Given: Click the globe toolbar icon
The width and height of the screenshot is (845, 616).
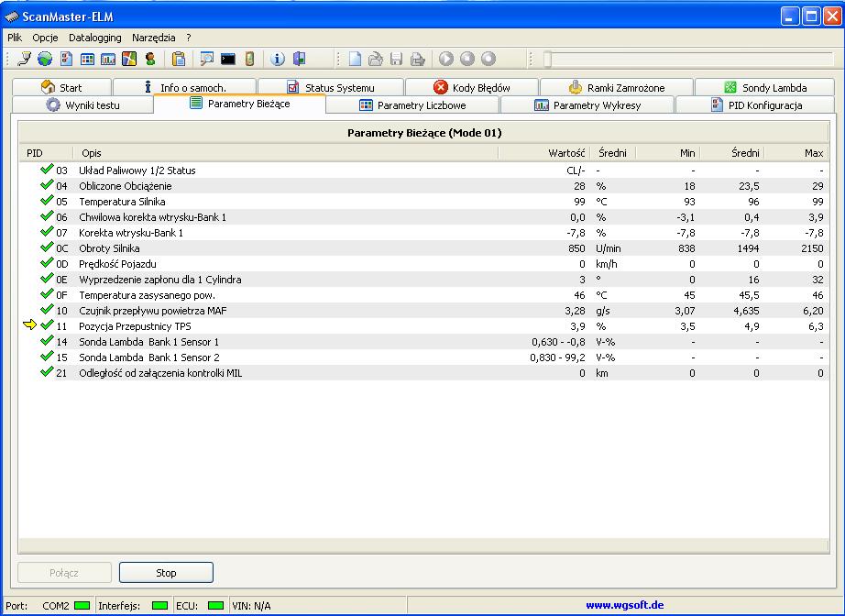Looking at the screenshot, I should click(45, 59).
